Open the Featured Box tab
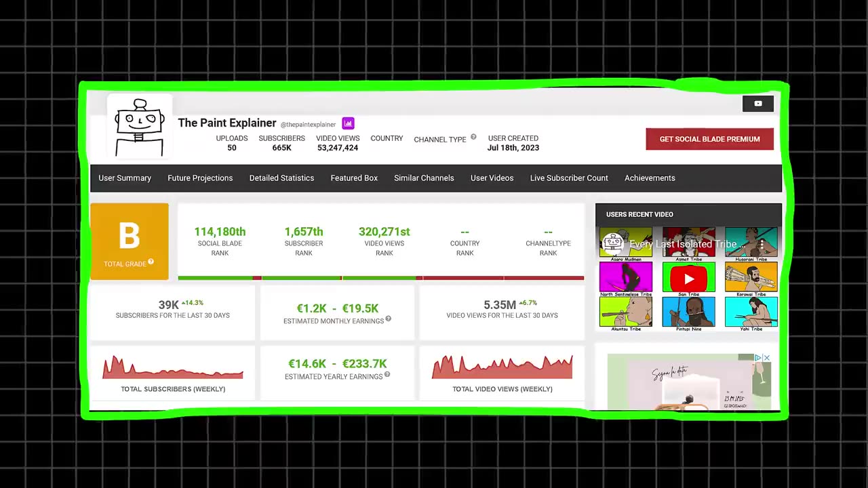Image resolution: width=868 pixels, height=488 pixels. [x=354, y=178]
